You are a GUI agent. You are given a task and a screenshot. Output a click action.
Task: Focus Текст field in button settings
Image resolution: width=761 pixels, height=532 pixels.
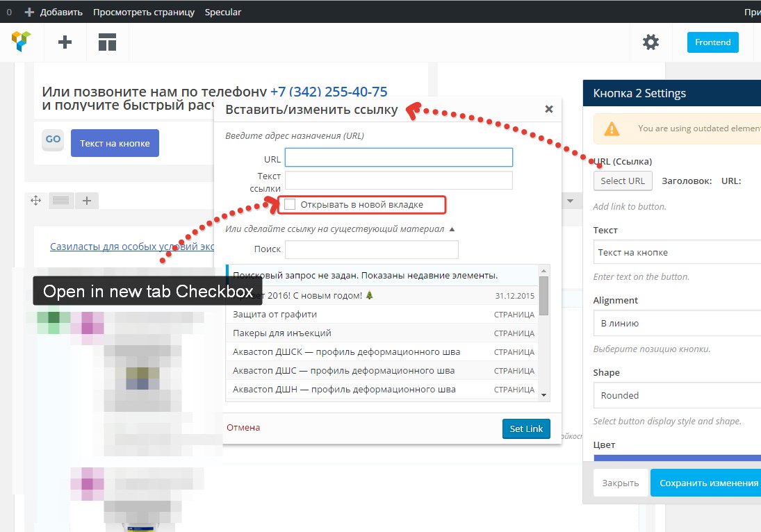point(677,252)
